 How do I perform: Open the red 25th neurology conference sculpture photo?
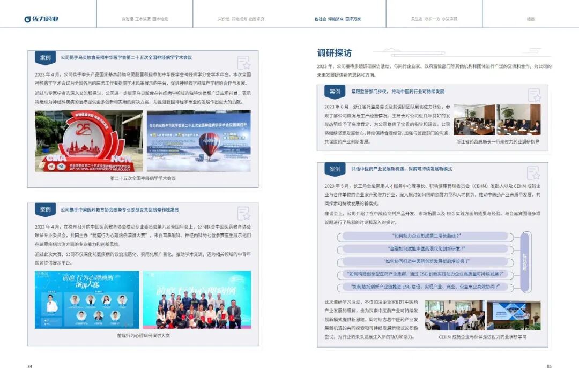tap(89, 141)
